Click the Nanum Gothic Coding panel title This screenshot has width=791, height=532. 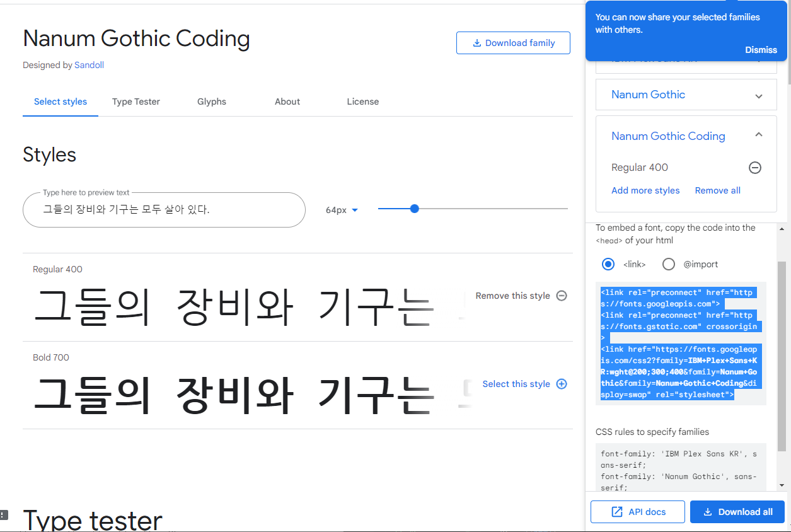[668, 136]
